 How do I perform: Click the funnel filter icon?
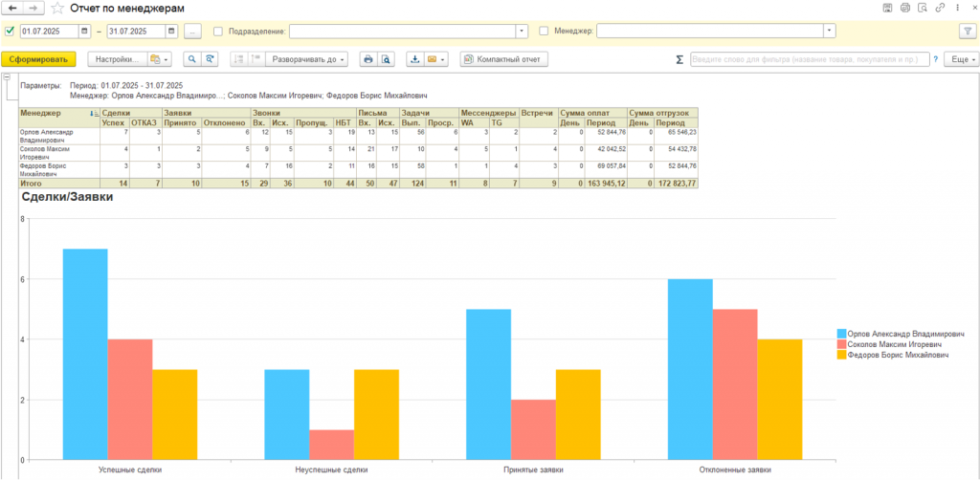967,31
